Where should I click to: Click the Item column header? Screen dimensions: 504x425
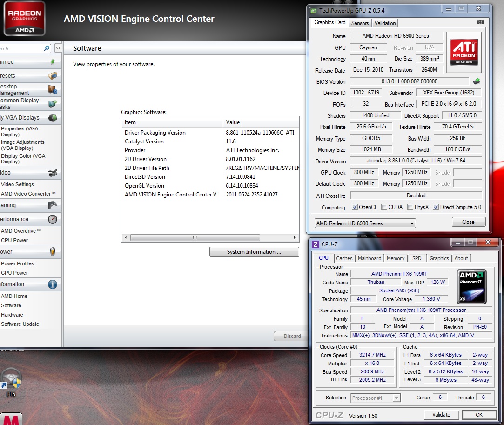172,122
